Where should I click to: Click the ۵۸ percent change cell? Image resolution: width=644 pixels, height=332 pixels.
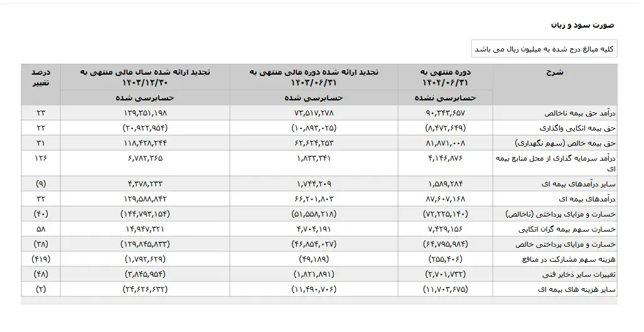[x=41, y=229]
